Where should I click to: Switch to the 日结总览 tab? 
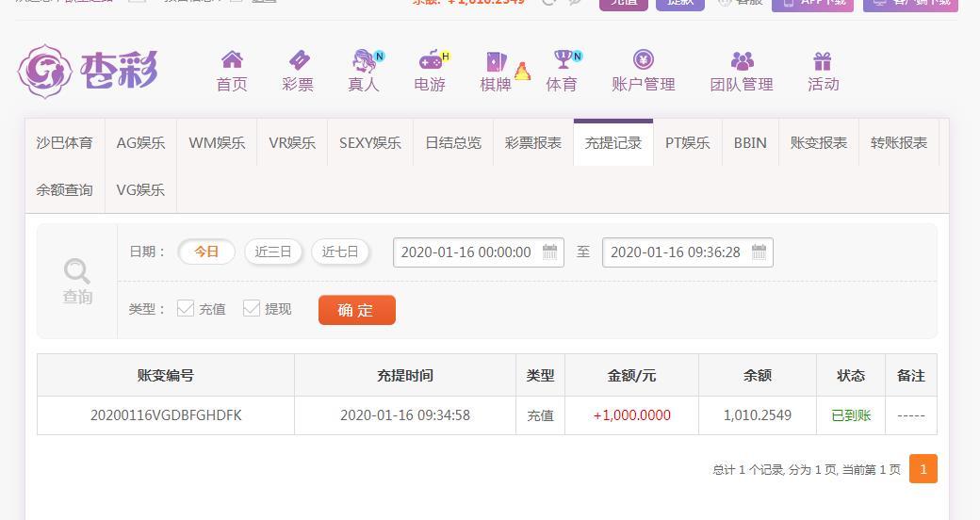453,142
